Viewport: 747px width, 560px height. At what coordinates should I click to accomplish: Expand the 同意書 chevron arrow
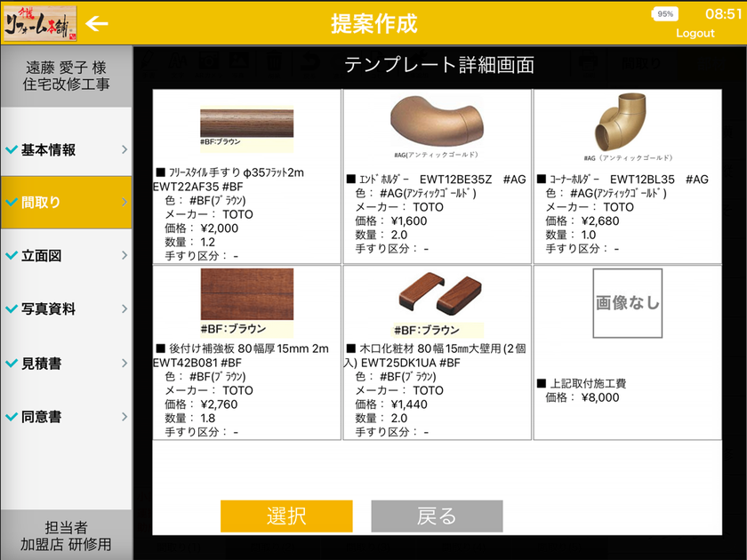tap(124, 417)
